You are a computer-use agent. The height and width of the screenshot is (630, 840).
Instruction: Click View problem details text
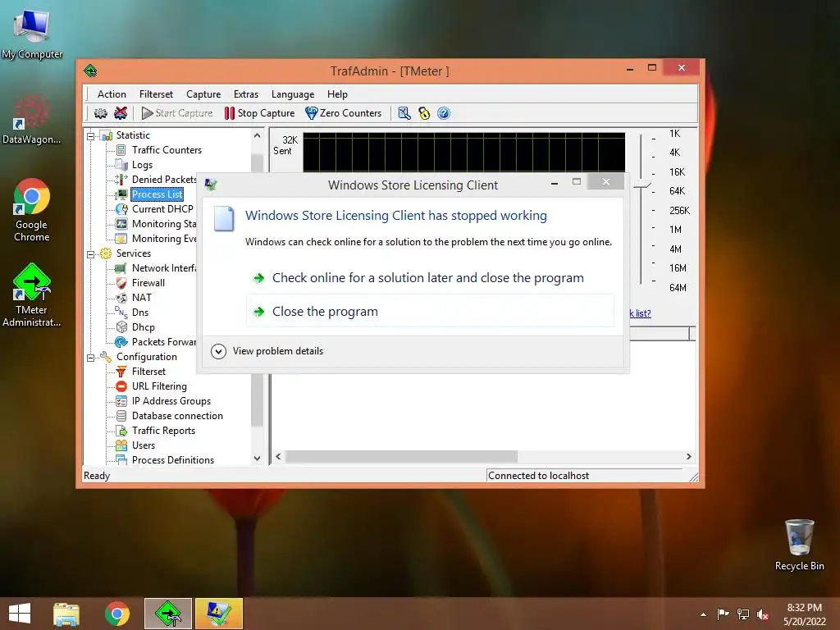click(278, 351)
